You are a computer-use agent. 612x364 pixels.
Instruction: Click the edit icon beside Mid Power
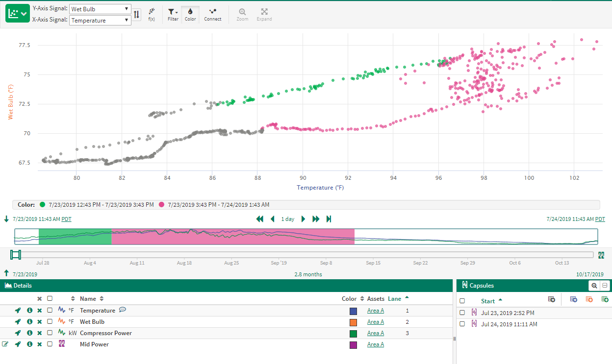pos(5,344)
